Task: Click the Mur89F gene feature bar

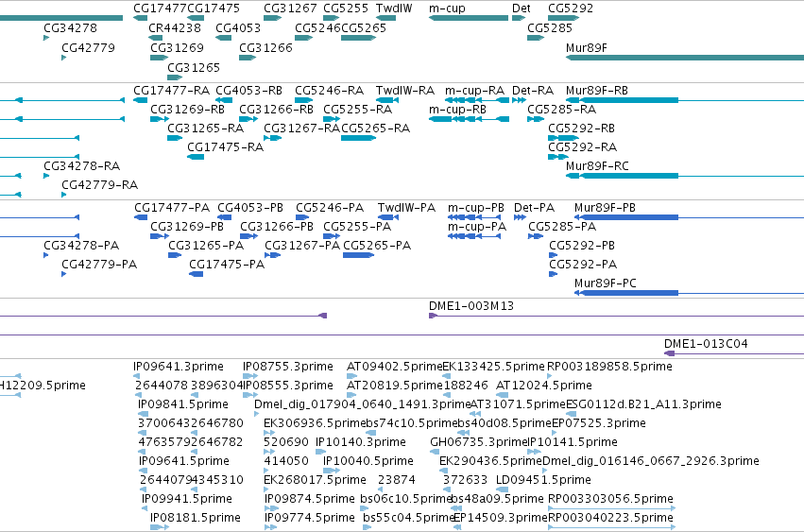Action: click(x=685, y=58)
